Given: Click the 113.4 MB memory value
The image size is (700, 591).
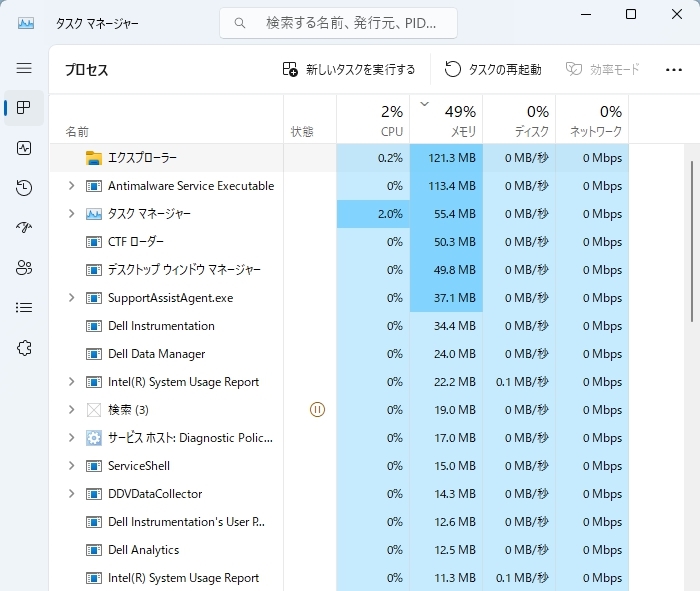Looking at the screenshot, I should pos(452,186).
